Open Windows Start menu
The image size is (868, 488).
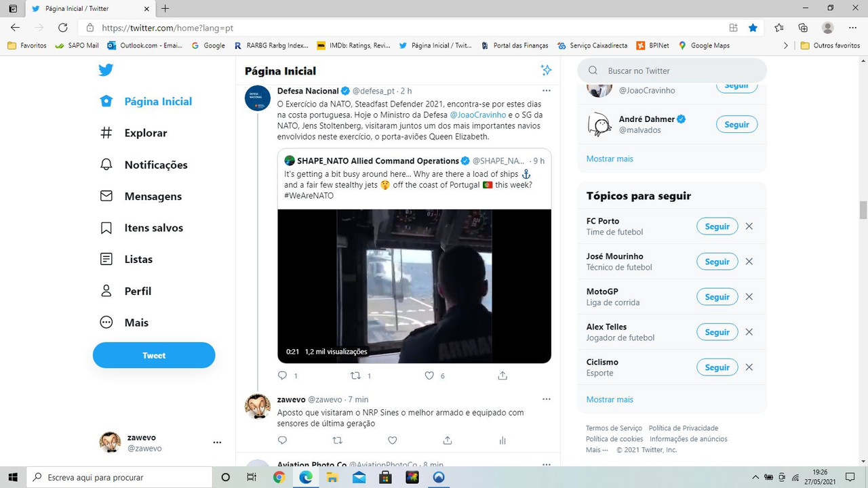pos(14,477)
